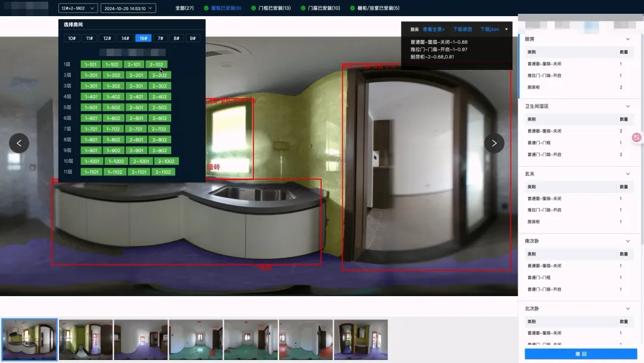
Task: Open the 2024-10-25 14:53:10 date dropdown
Action: (x=128, y=8)
